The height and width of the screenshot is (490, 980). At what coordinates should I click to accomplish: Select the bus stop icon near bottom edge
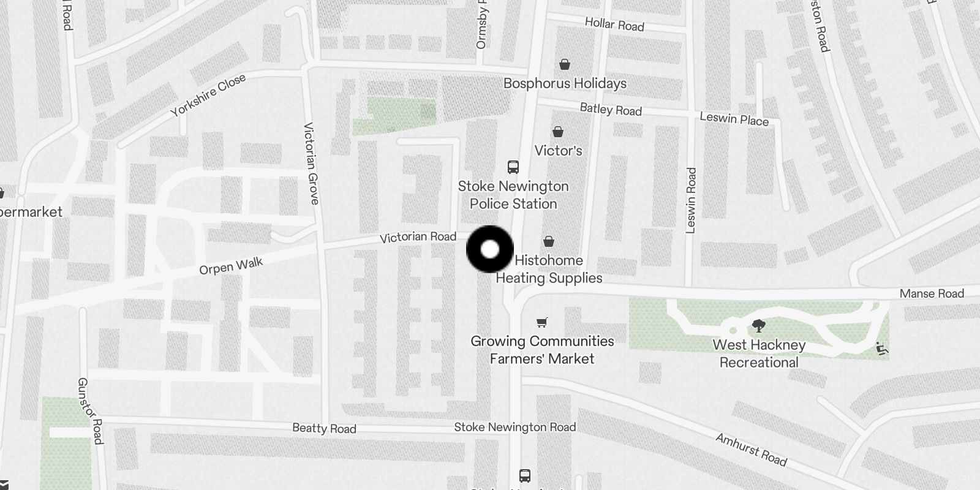525,475
